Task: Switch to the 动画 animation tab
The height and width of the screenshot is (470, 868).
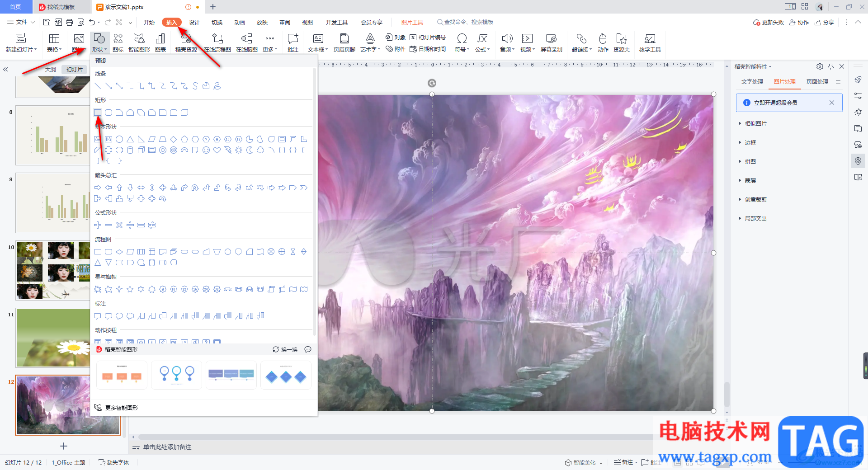Action: (x=240, y=22)
